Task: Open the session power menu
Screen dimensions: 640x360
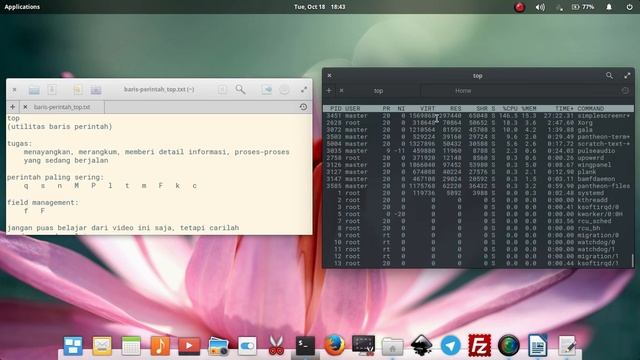Action: pos(629,7)
